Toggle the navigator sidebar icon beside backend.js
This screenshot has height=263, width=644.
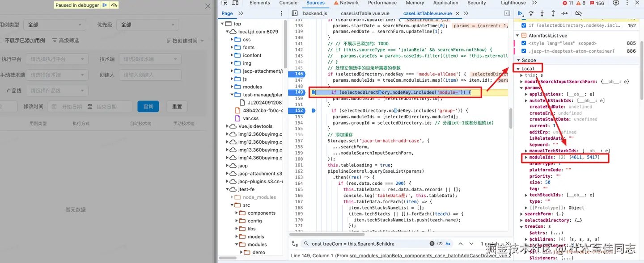coord(295,13)
